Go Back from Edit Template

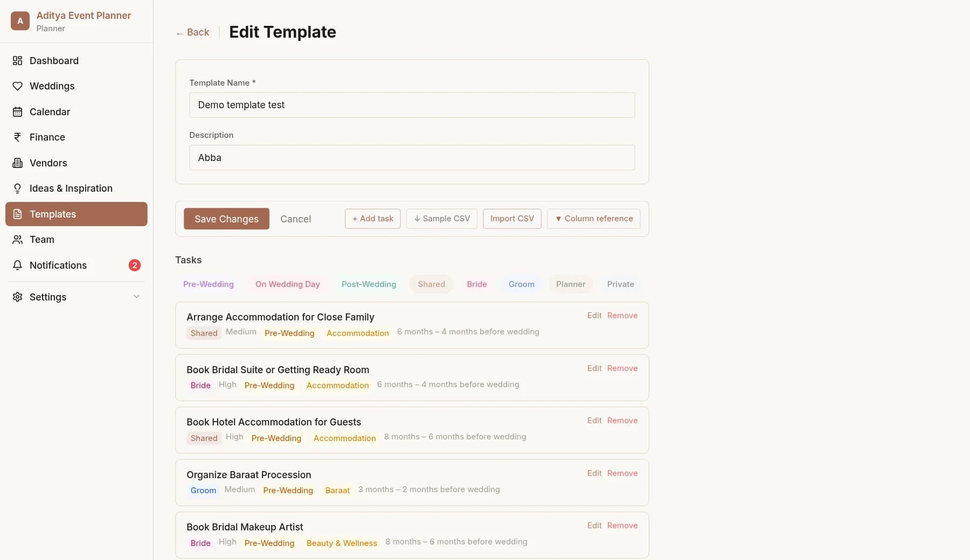[x=192, y=32]
